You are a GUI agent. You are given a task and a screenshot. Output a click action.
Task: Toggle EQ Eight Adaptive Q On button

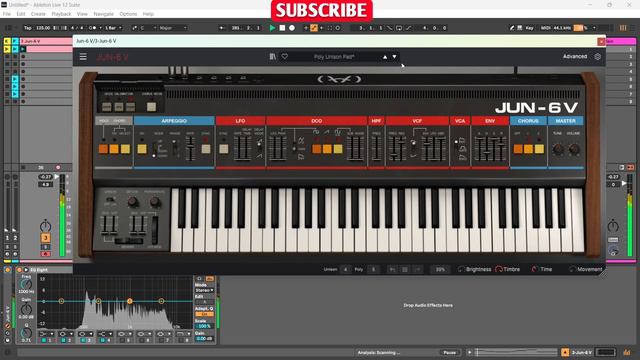point(204,314)
